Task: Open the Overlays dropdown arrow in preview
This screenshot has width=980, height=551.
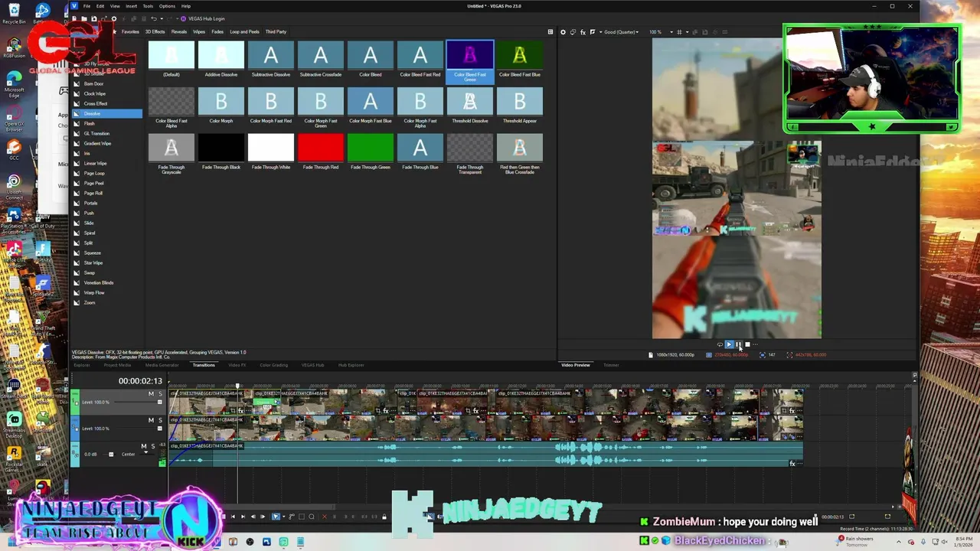Action: click(x=687, y=32)
